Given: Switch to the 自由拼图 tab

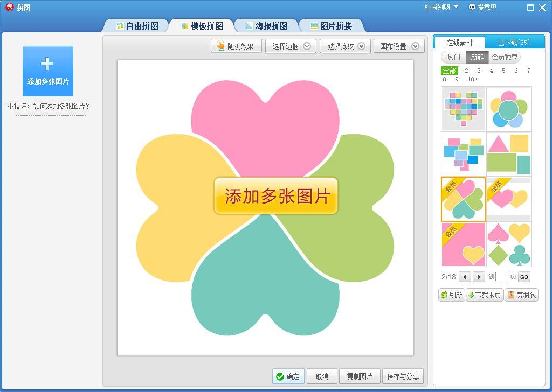Looking at the screenshot, I should pyautogui.click(x=137, y=26).
